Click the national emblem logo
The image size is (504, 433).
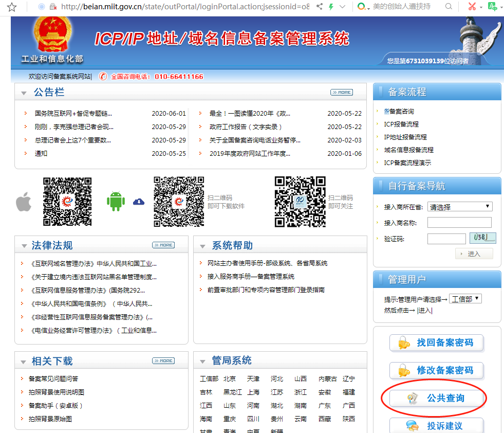tap(52, 35)
